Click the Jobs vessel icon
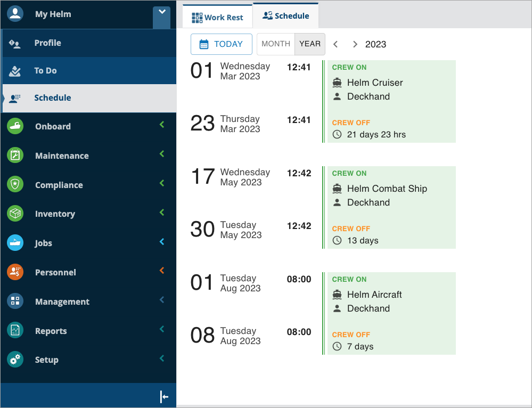This screenshot has height=408, width=532. (x=15, y=243)
